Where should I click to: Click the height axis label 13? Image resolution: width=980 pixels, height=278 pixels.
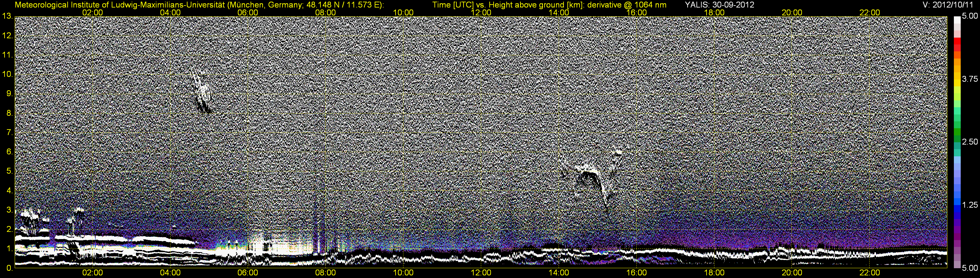(x=7, y=16)
